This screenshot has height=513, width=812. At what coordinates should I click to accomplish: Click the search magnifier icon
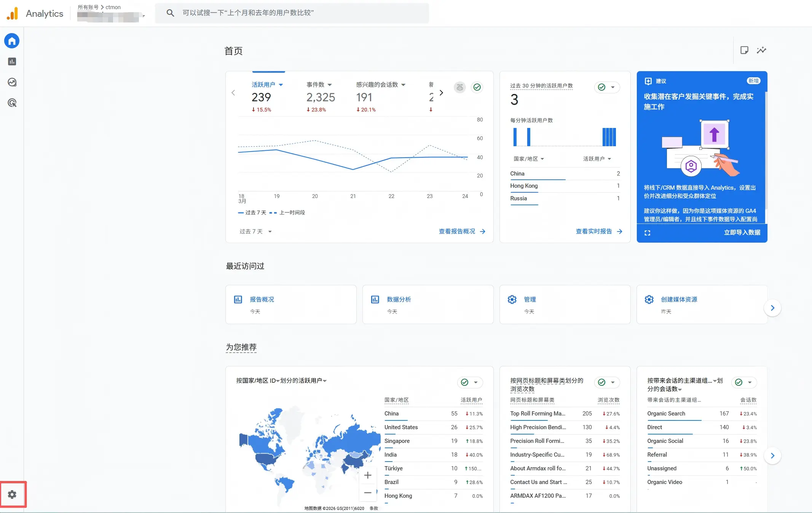pos(170,13)
